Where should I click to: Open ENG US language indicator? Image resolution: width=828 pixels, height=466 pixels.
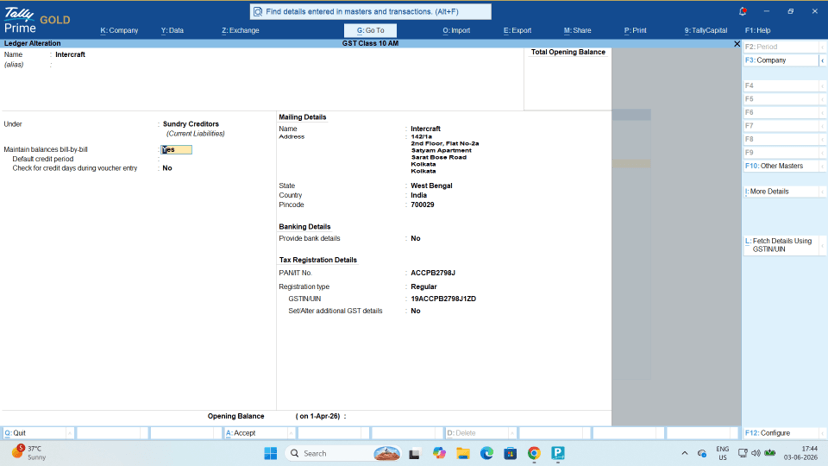722,453
